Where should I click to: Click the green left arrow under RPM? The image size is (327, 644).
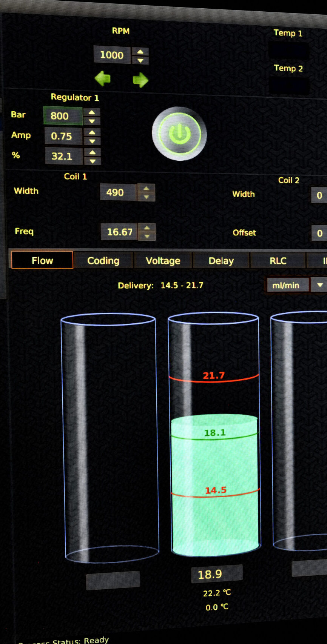(x=102, y=79)
